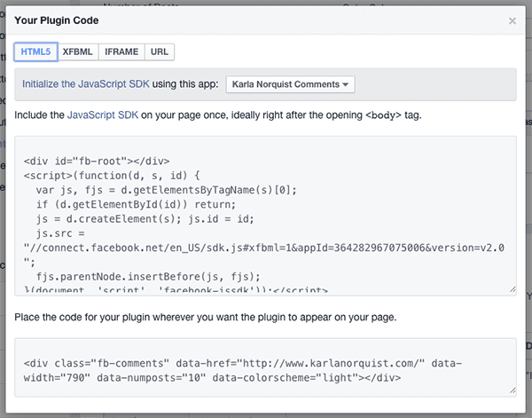This screenshot has height=418, width=532.
Task: Close the Your Plugin Code dialog
Action: tap(512, 21)
